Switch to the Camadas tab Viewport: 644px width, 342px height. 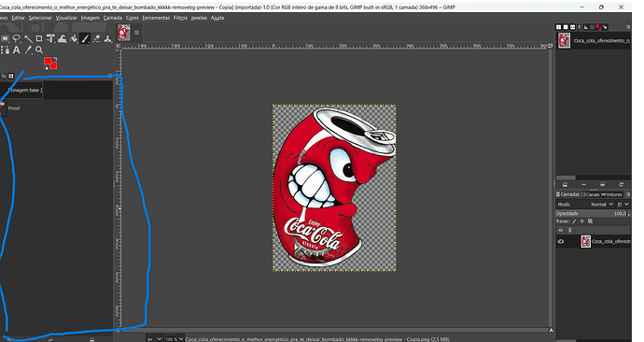pos(568,194)
